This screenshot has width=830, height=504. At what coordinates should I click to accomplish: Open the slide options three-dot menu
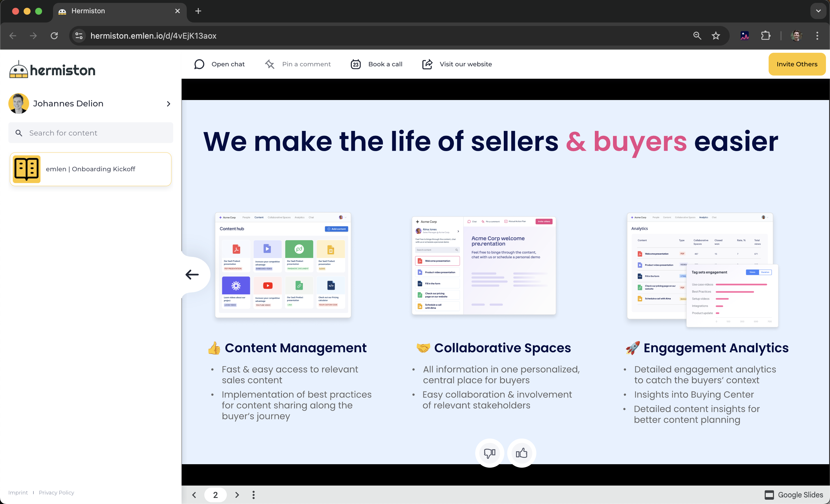[x=254, y=494]
